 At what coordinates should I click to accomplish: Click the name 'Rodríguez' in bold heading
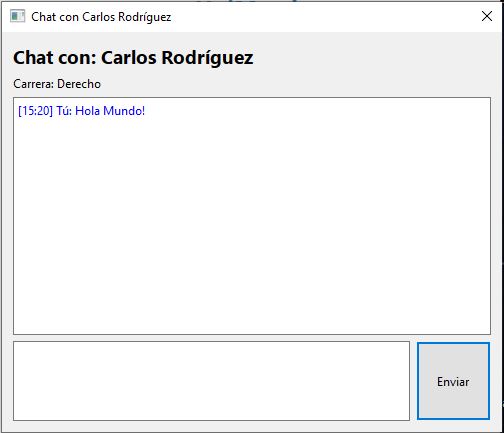click(x=207, y=58)
